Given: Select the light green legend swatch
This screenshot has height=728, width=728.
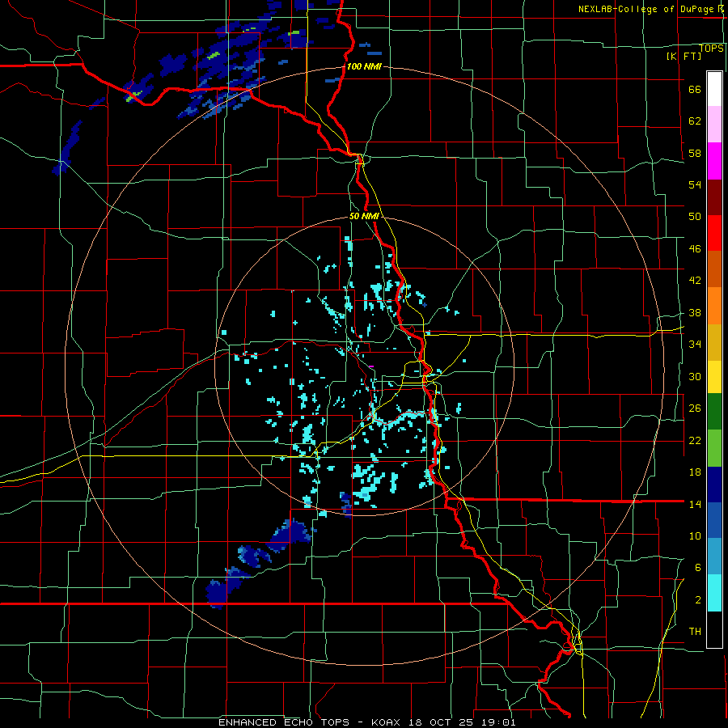Looking at the screenshot, I should [714, 448].
